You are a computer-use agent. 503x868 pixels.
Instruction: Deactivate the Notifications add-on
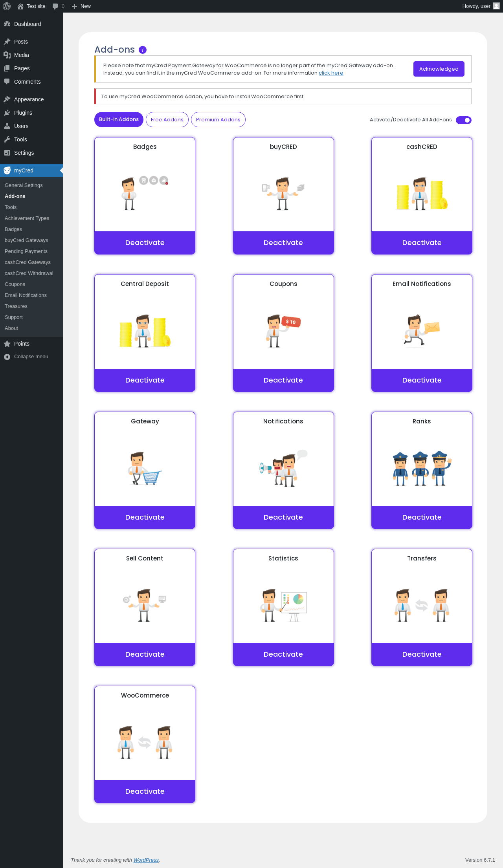coord(283,517)
